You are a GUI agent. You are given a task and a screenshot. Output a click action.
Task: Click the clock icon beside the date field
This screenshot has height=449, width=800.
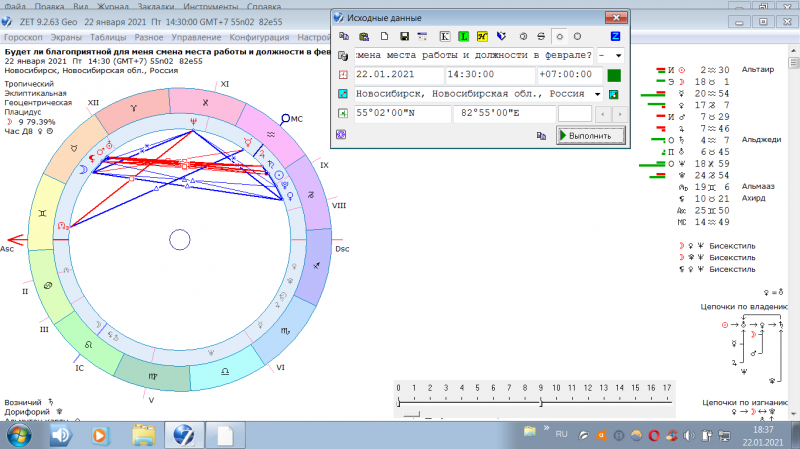(x=342, y=75)
